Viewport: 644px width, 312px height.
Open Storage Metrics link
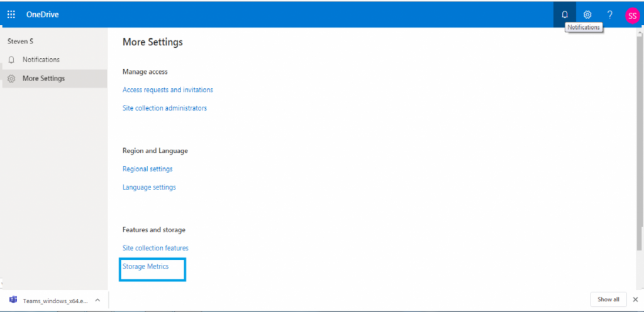pos(145,267)
